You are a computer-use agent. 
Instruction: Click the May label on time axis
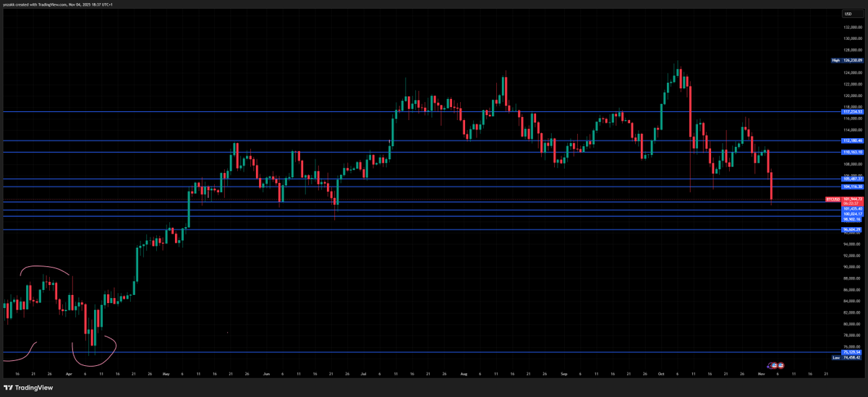point(166,374)
